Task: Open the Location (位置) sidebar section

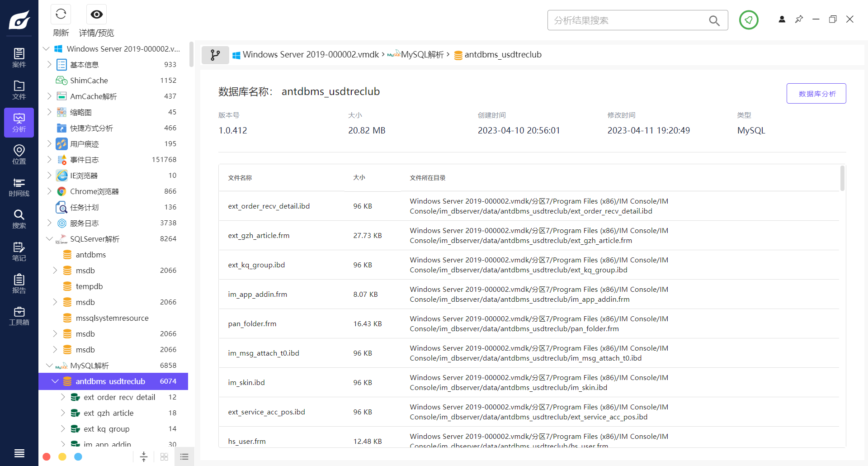Action: [19, 155]
